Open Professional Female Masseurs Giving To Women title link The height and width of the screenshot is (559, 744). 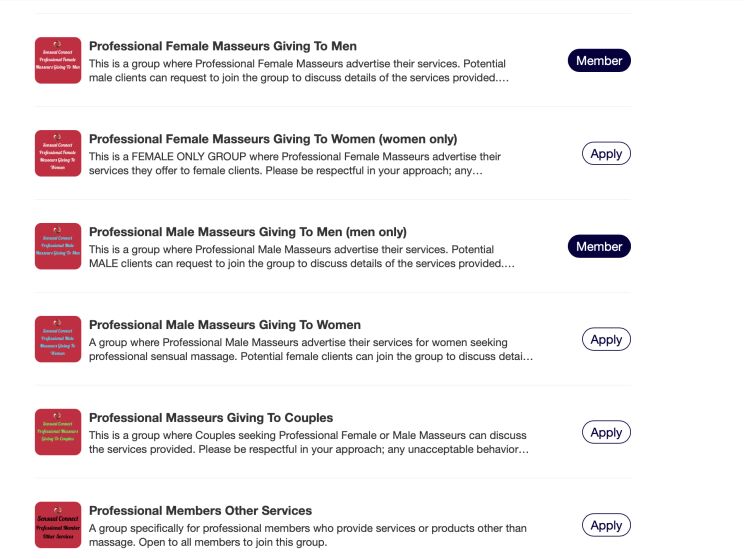pos(273,139)
